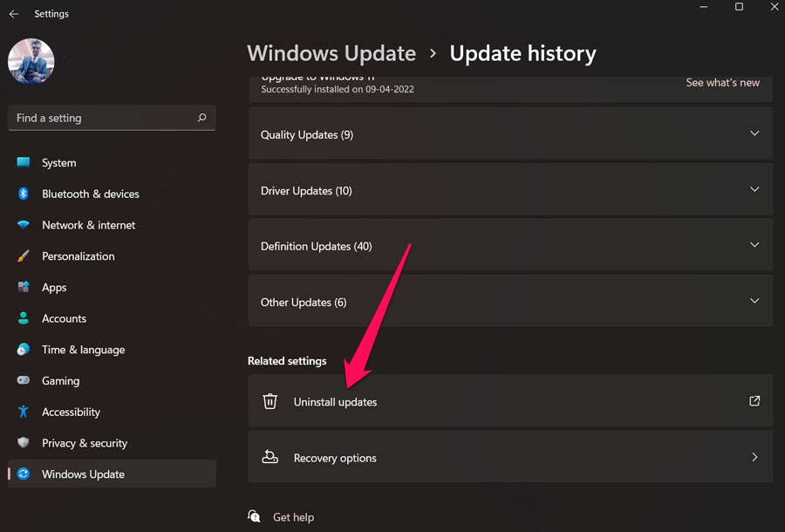Click the Gaming controller icon
This screenshot has width=785, height=532.
pos(24,380)
